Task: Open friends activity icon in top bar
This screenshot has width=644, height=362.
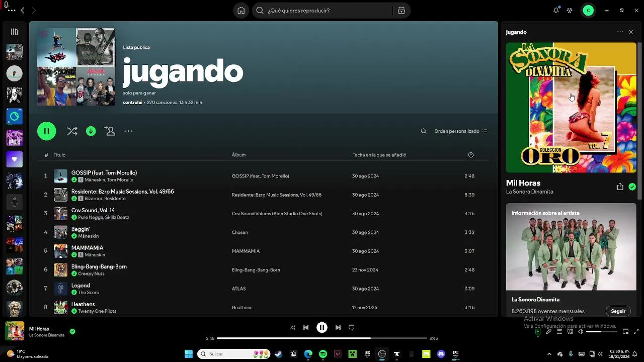Action: pos(570,10)
